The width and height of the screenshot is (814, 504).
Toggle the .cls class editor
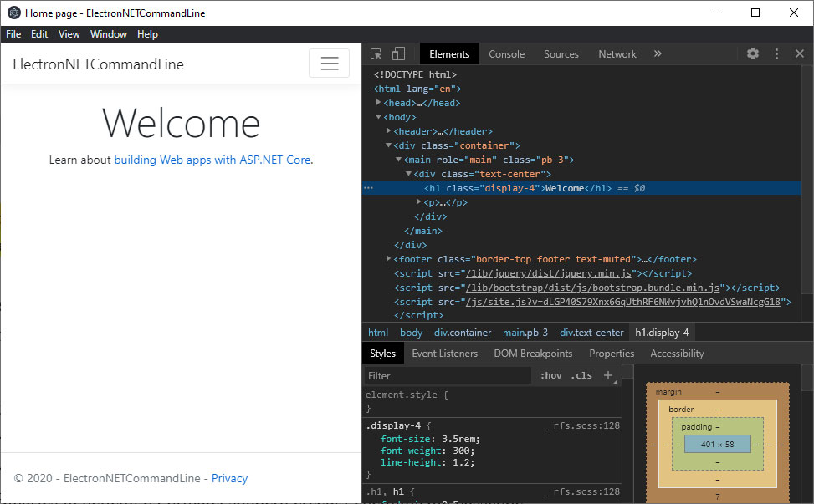[x=581, y=375]
